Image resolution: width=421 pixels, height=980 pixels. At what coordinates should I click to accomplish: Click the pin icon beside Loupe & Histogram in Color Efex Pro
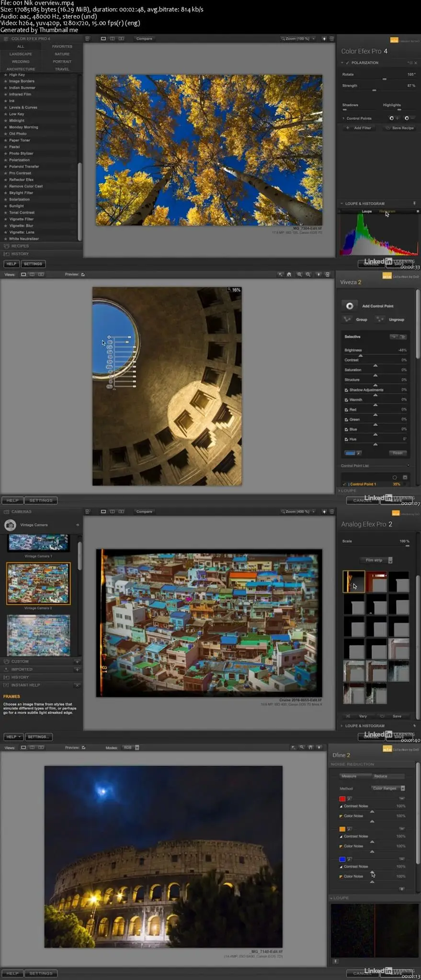coord(414,203)
